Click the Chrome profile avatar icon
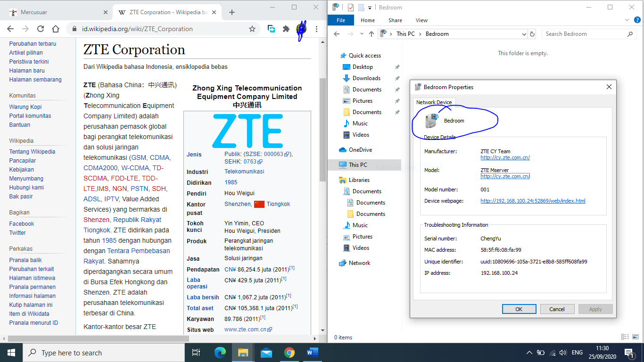 point(301,28)
